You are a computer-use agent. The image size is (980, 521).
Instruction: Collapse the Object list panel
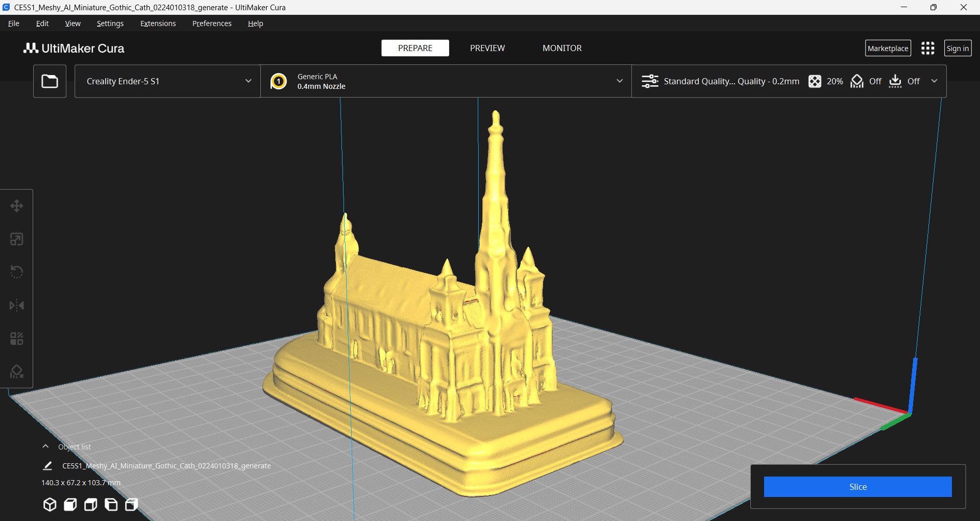(x=45, y=446)
